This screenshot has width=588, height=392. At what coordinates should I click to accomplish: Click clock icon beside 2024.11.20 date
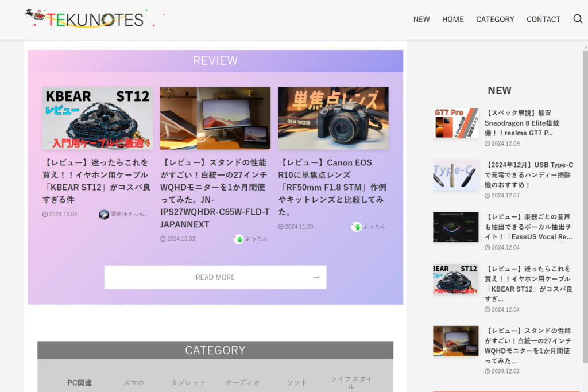[280, 227]
